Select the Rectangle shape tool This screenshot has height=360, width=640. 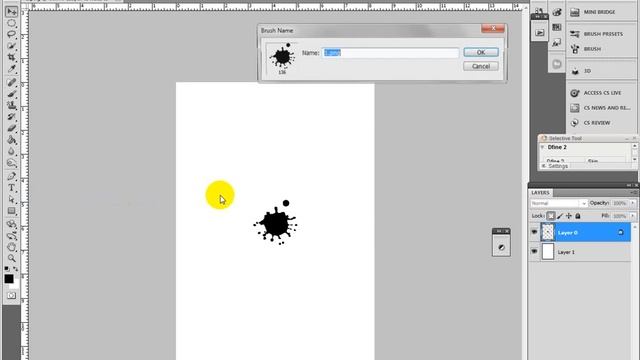click(x=11, y=211)
